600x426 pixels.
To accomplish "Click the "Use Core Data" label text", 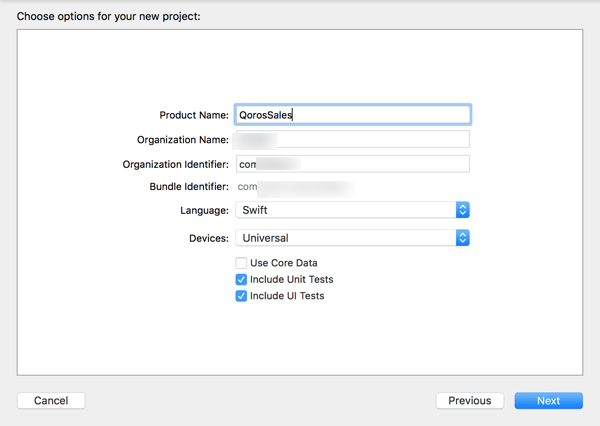I will [x=284, y=263].
